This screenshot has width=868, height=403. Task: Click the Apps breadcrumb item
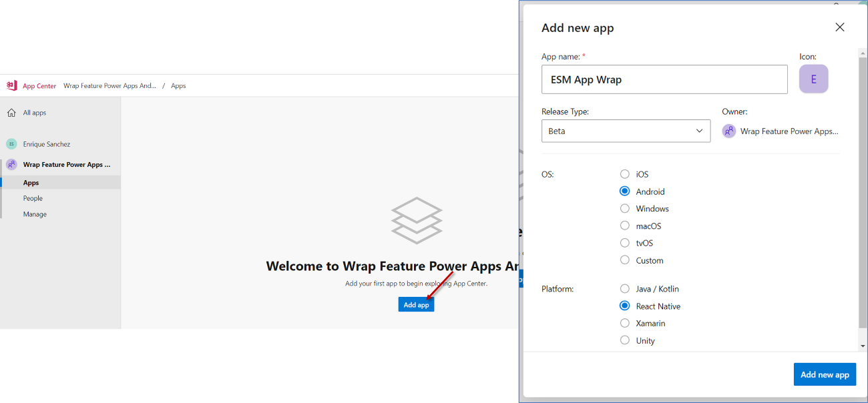[x=178, y=86]
